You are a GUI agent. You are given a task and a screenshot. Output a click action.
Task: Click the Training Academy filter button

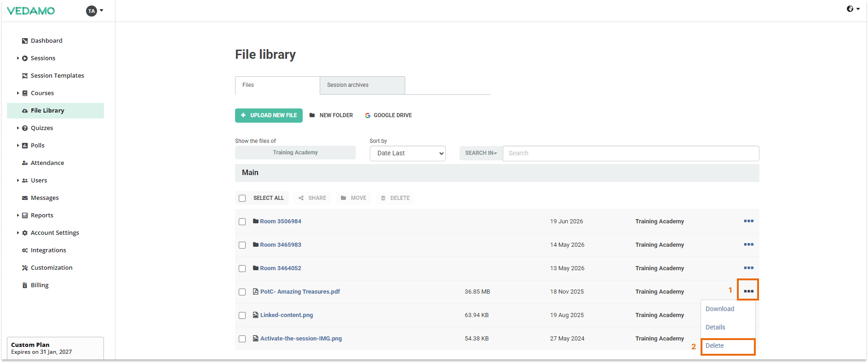pyautogui.click(x=295, y=153)
